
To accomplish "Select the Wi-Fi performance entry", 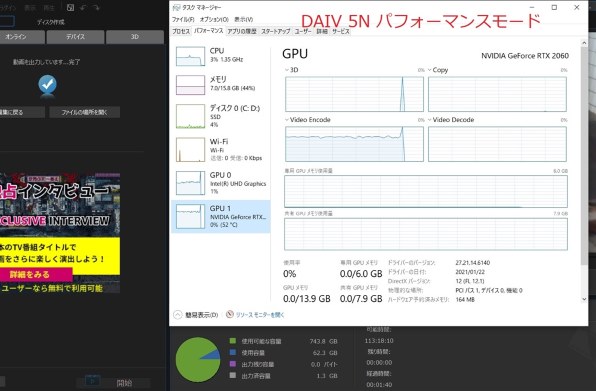I will 221,149.
